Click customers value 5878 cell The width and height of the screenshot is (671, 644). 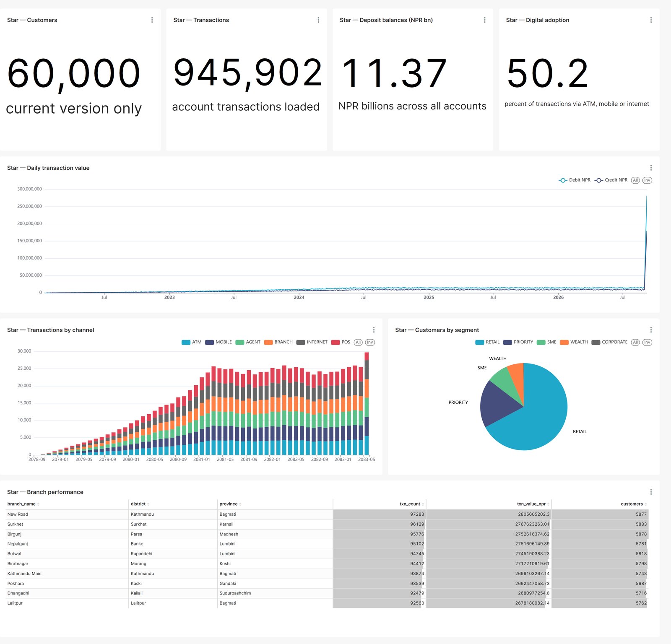click(600, 534)
